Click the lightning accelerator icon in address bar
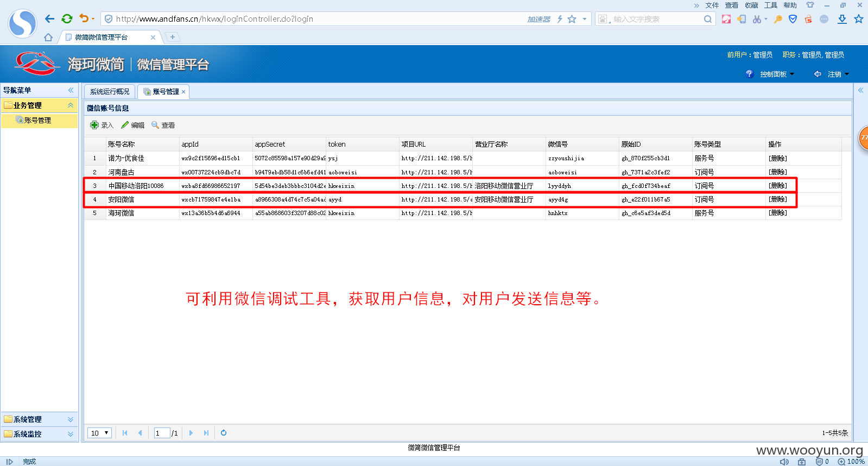 (560, 19)
